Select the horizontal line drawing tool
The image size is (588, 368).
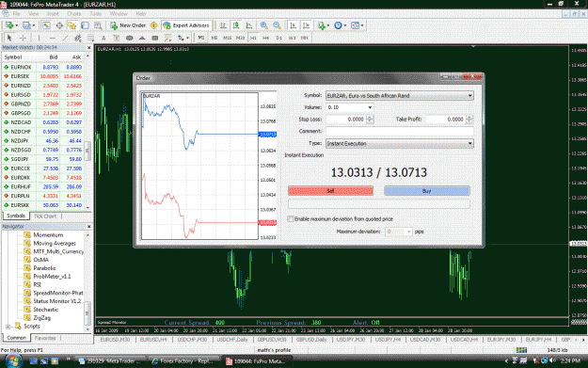click(52, 38)
